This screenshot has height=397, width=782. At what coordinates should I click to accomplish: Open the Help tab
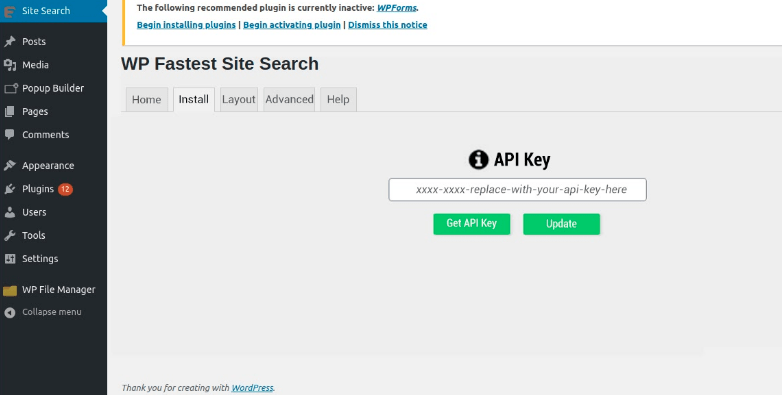click(x=338, y=99)
